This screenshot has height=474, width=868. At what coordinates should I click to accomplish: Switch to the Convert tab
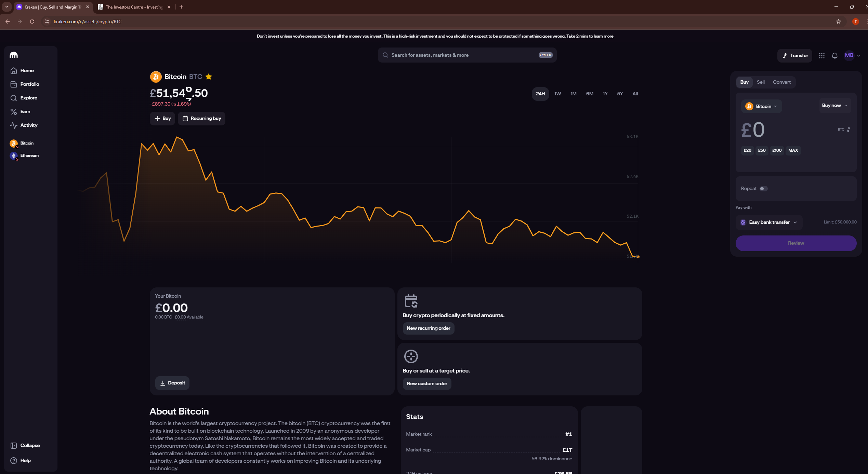[781, 82]
